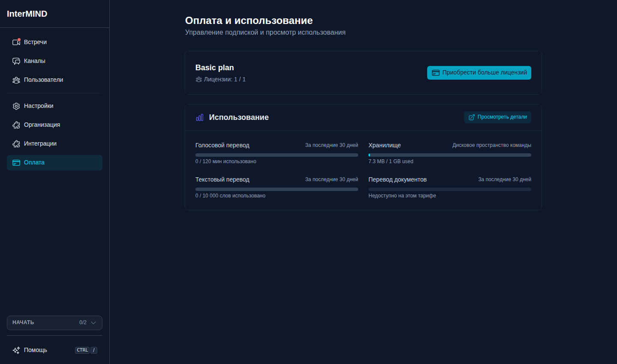Click the Пользователи people icon
The height and width of the screenshot is (364, 617).
pyautogui.click(x=16, y=80)
